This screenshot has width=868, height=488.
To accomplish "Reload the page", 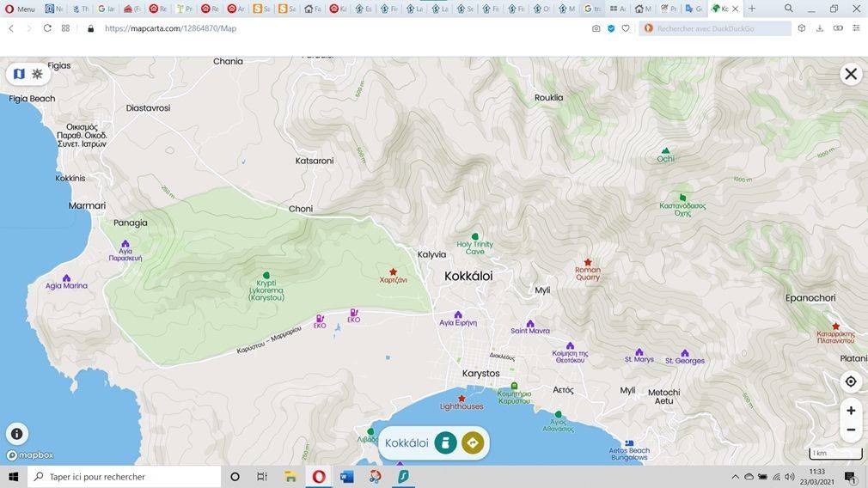I will pyautogui.click(x=47, y=28).
